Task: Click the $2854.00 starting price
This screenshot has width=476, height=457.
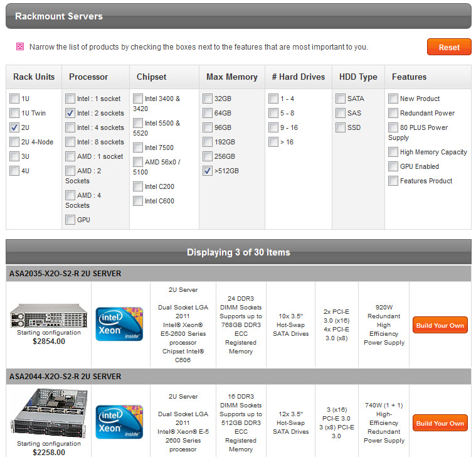Action: pyautogui.click(x=49, y=341)
